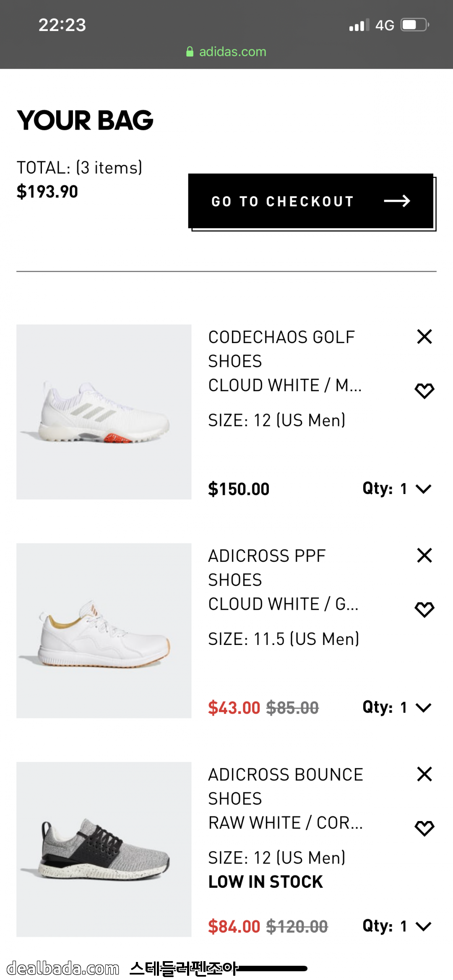The image size is (453, 980).
Task: Save Adicross Bounce Shoes to wishlist
Action: 424,828
